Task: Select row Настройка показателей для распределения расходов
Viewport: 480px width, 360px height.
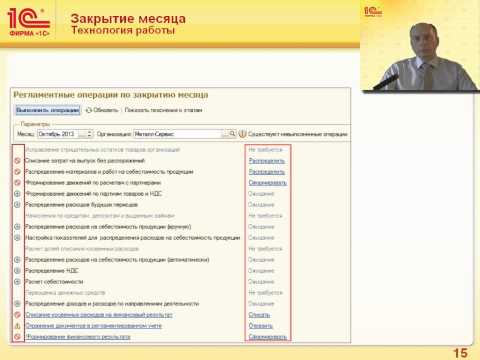Action: tap(133, 238)
